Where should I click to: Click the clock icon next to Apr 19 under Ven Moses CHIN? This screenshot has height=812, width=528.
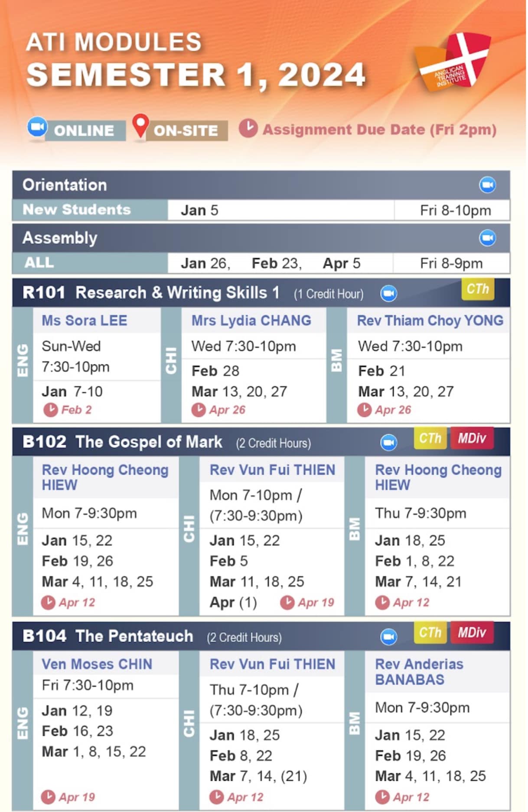click(x=48, y=796)
